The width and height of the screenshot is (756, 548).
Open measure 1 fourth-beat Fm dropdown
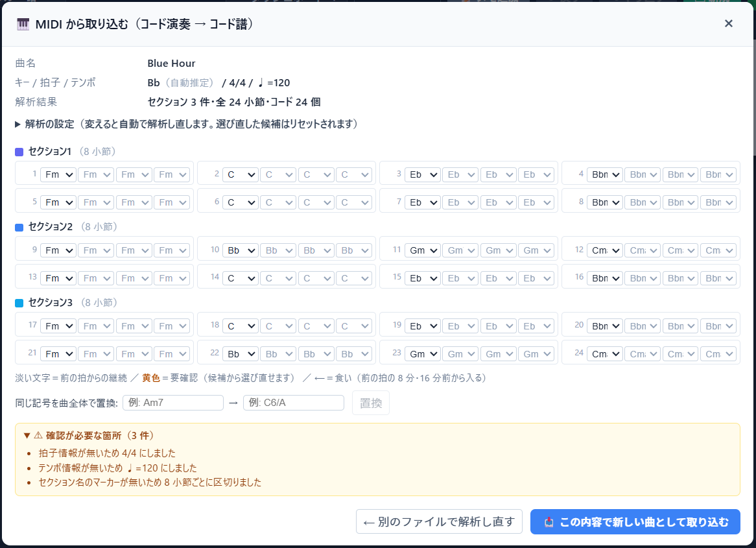point(172,174)
